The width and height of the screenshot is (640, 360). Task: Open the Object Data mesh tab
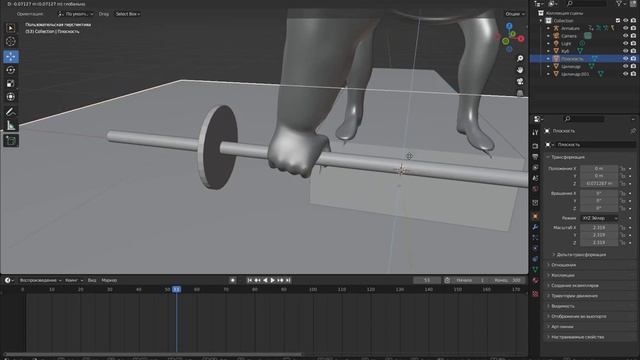[536, 269]
